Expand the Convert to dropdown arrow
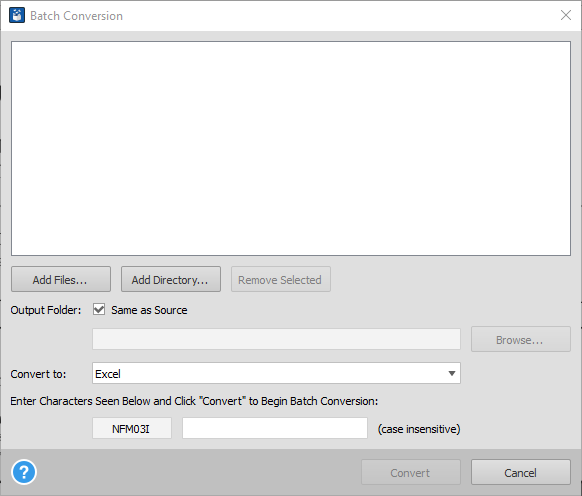 (x=451, y=373)
